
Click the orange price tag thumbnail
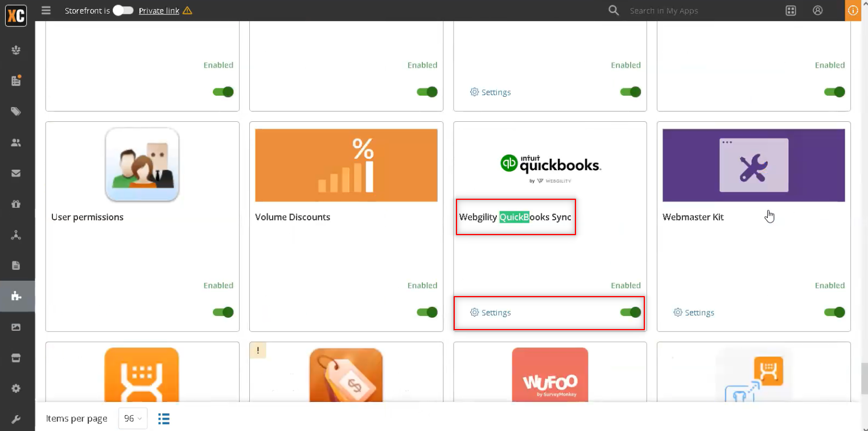[346, 375]
